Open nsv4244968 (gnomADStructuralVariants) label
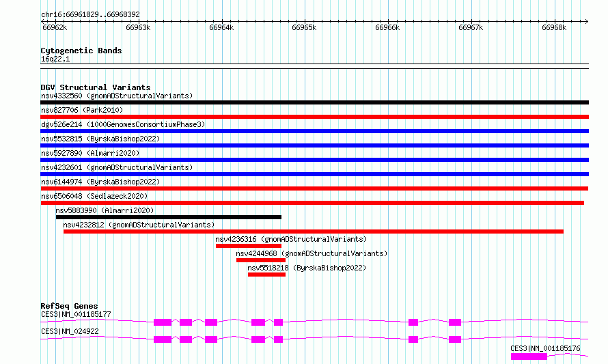Image resolution: width=608 pixels, height=364 pixels. pos(312,253)
